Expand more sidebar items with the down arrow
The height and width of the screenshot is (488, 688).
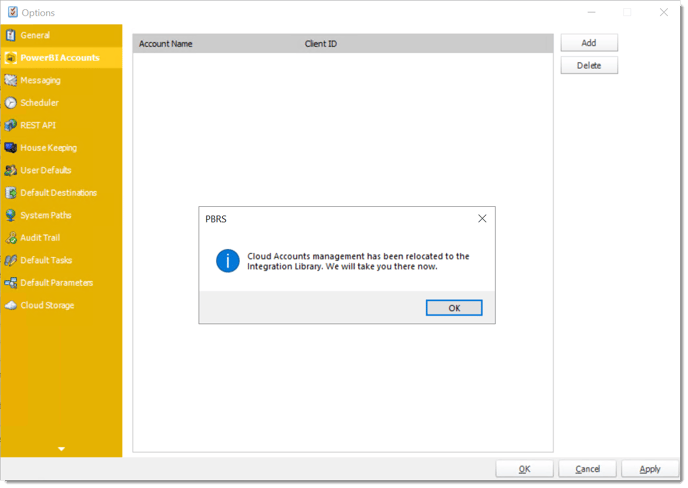(61, 449)
